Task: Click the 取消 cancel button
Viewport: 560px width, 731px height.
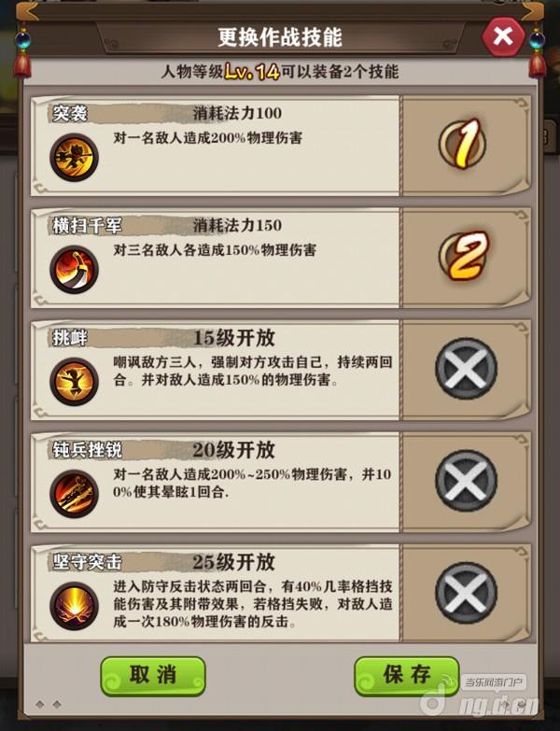Action: (x=153, y=676)
